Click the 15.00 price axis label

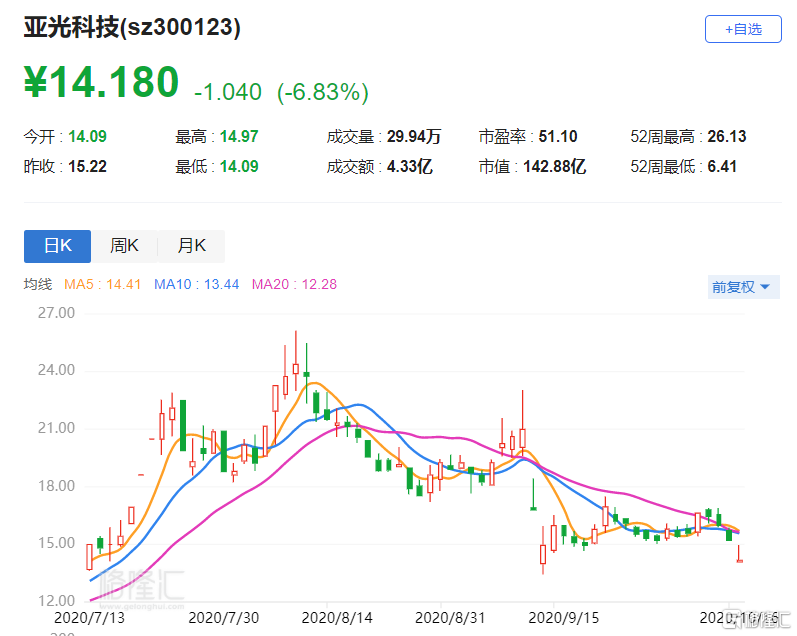[x=56, y=542]
